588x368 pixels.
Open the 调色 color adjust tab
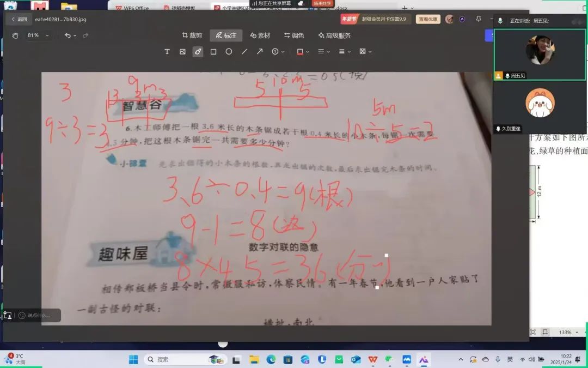294,35
